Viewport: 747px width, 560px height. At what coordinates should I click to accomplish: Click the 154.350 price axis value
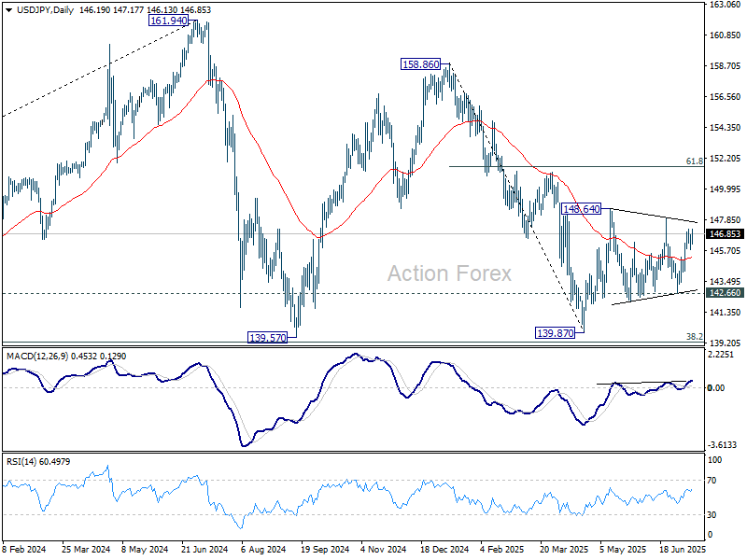[725, 128]
